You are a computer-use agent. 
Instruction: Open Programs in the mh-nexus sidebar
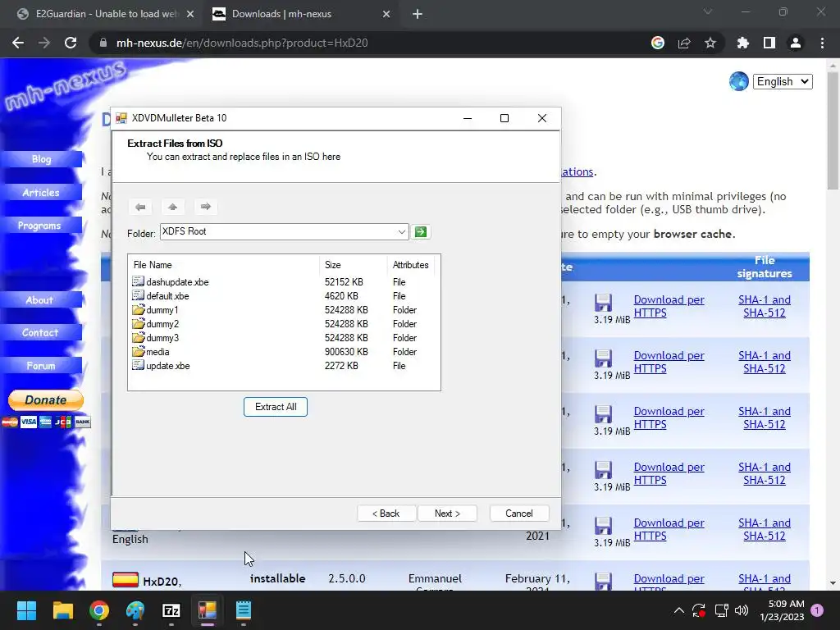coord(41,226)
